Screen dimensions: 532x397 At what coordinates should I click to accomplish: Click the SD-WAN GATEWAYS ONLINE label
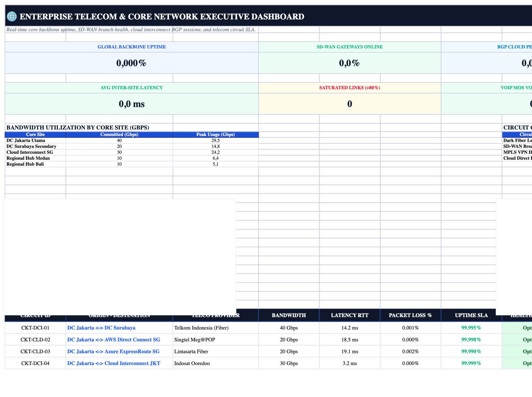[x=349, y=47]
